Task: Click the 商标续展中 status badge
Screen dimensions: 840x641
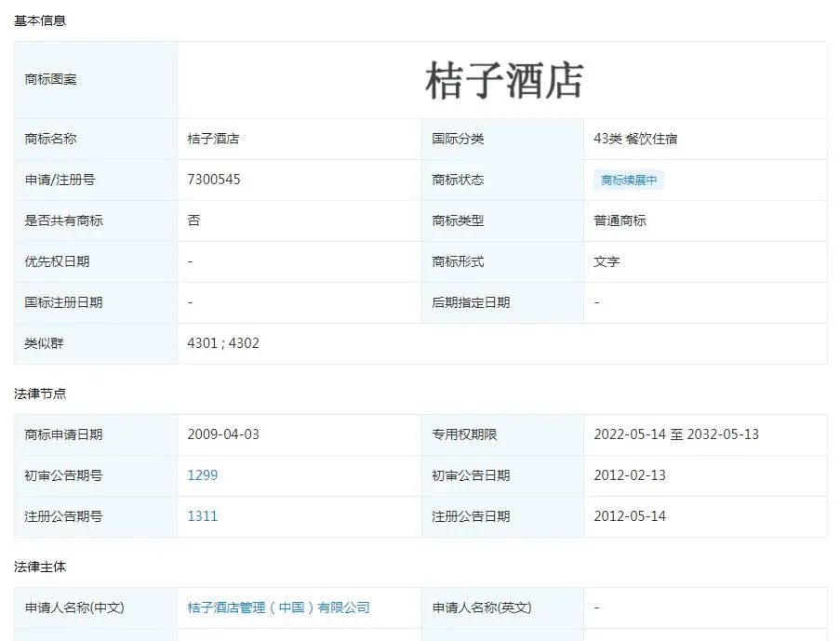Action: [629, 180]
